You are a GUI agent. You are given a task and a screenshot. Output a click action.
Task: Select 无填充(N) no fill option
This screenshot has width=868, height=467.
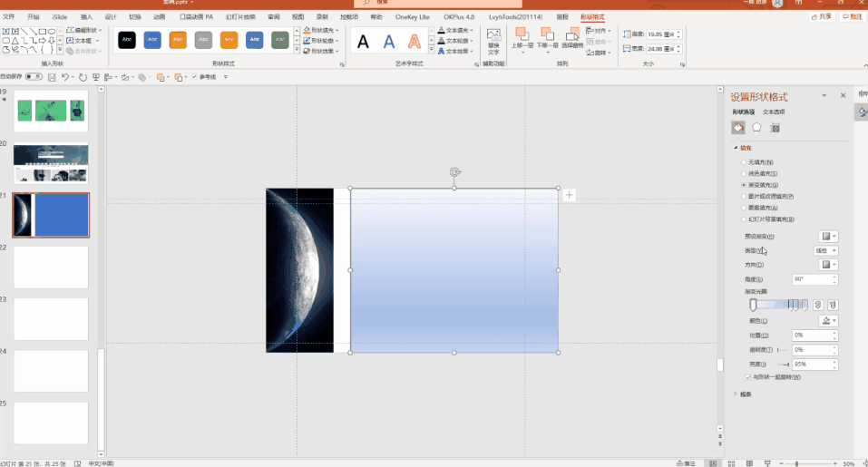pyautogui.click(x=744, y=162)
